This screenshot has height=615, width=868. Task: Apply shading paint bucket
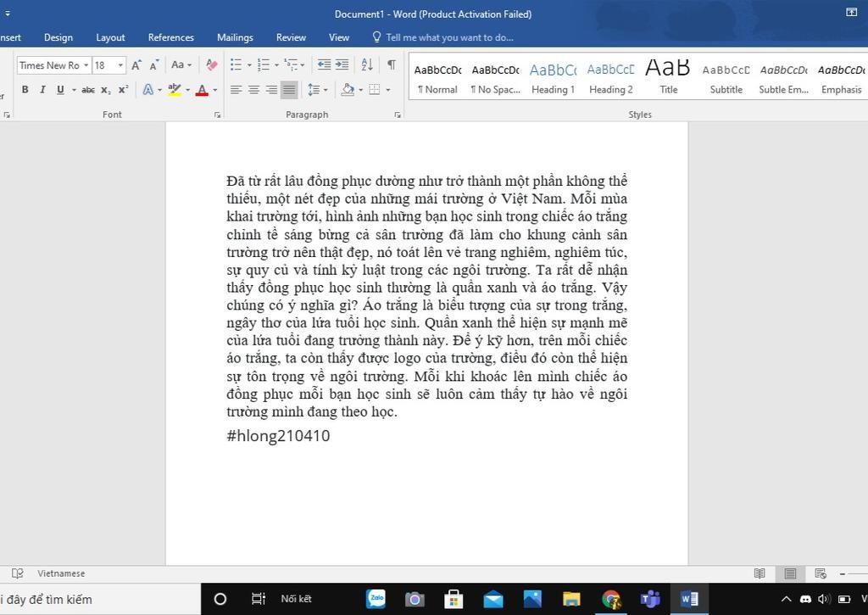coord(348,89)
